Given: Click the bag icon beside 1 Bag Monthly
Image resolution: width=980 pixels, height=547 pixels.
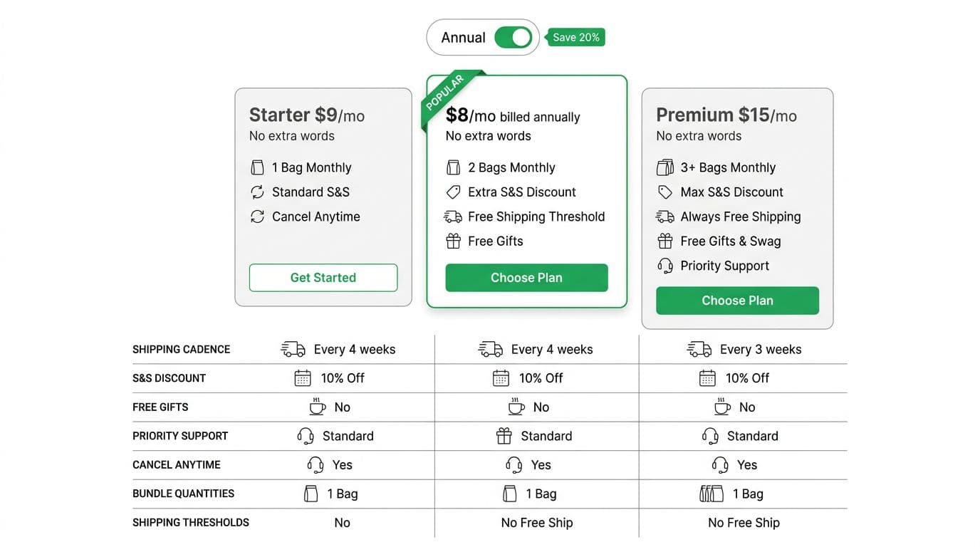Looking at the screenshot, I should 257,167.
